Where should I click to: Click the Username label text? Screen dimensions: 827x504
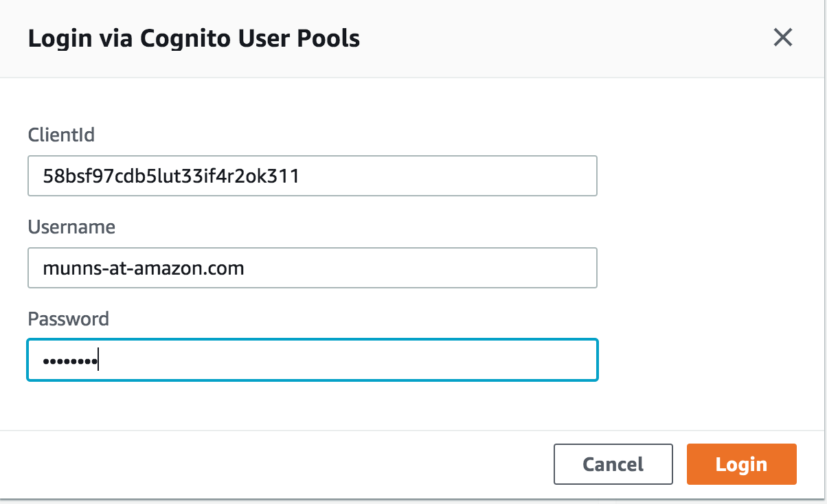click(71, 227)
